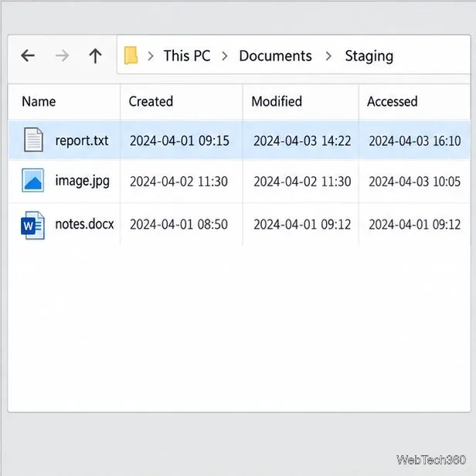Click accessed date 2024-04-03 10:05

click(415, 182)
